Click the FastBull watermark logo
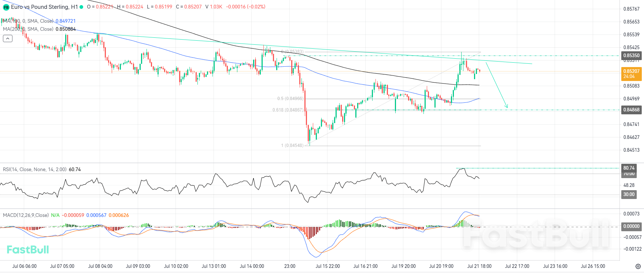This screenshot has height=273, width=644. pos(28,250)
